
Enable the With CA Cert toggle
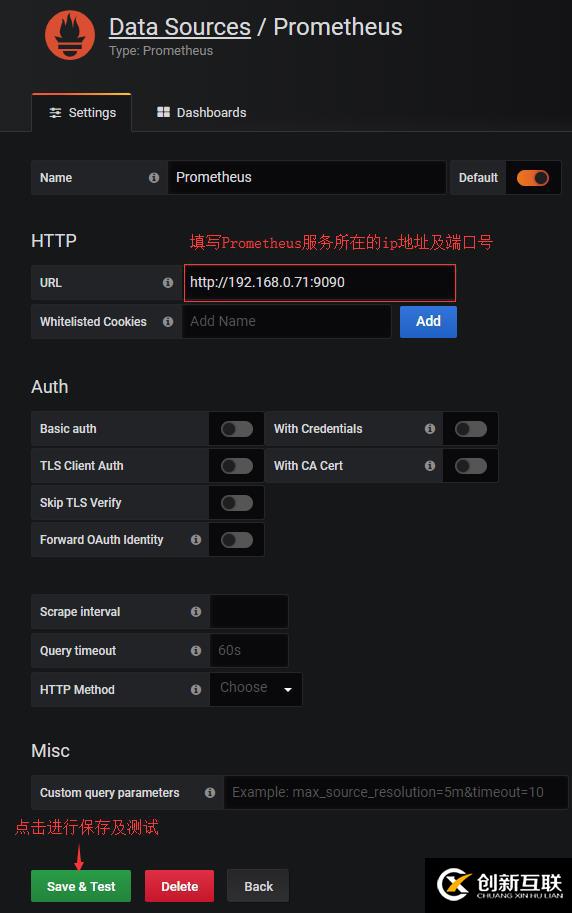click(471, 466)
